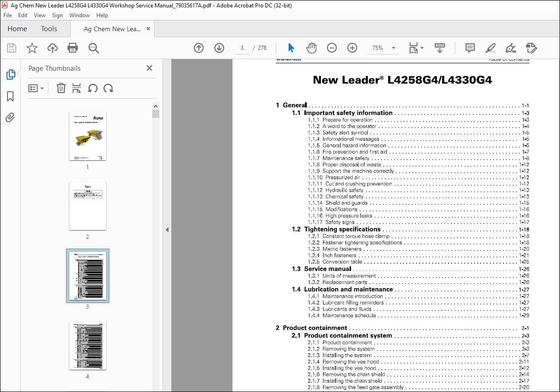This screenshot has width=560, height=392.
Task: Click the Save file icon
Action: [x=12, y=48]
